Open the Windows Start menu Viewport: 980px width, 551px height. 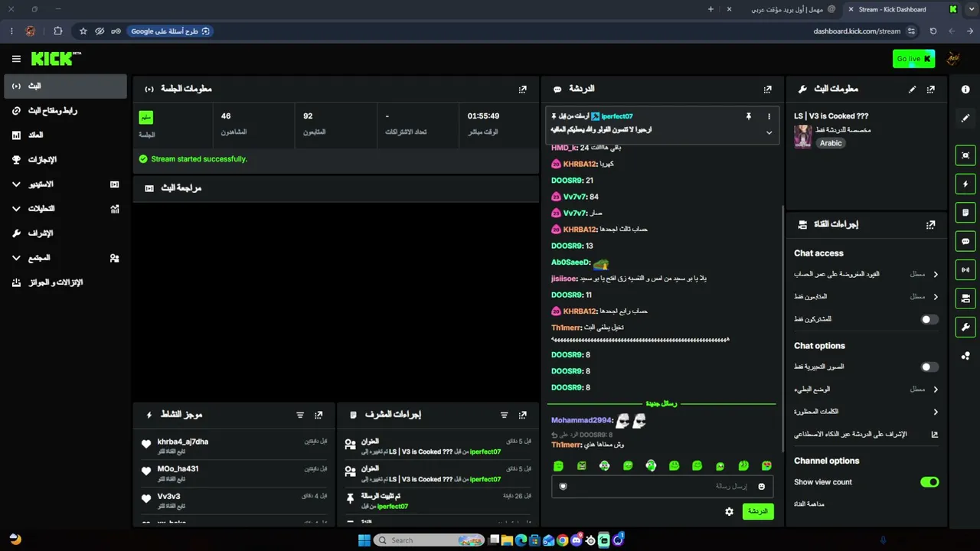coord(364,540)
